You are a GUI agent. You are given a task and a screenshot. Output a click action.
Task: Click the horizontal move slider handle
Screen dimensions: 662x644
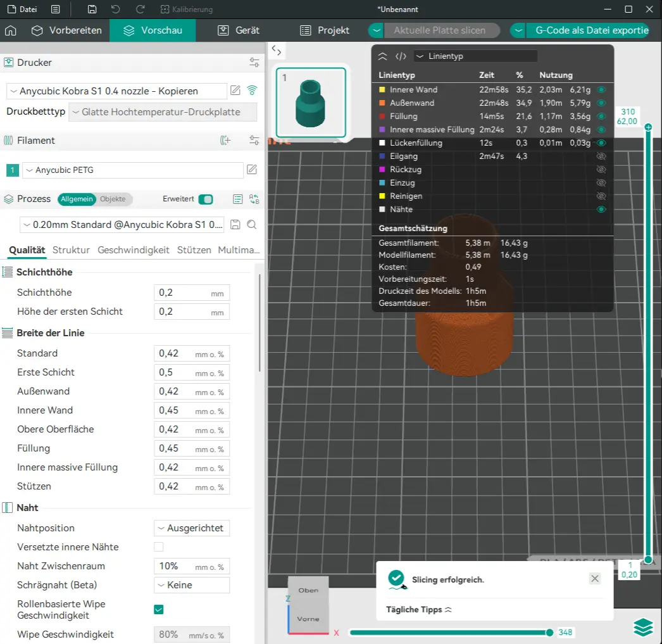click(x=549, y=632)
